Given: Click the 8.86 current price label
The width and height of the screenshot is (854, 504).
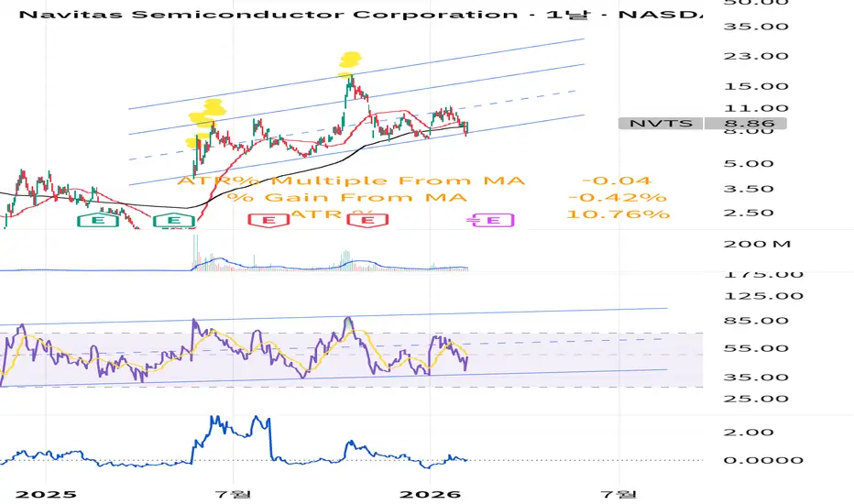Looking at the screenshot, I should (x=746, y=123).
